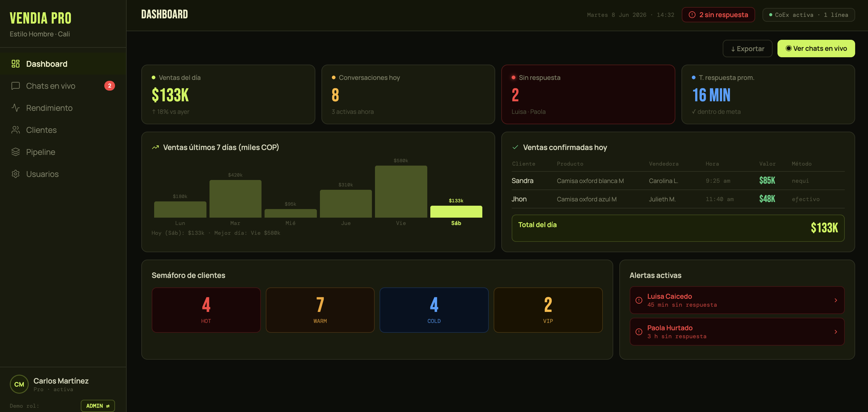Click the Clientes people icon
The height and width of the screenshot is (412, 868).
(16, 130)
